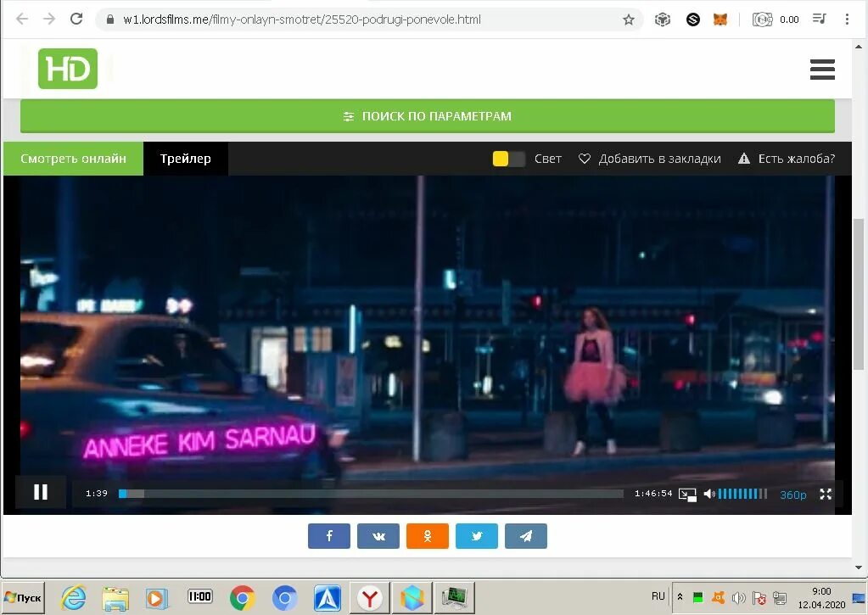The width and height of the screenshot is (868, 615).
Task: Click the scrollbar up arrow
Action: coord(859,47)
